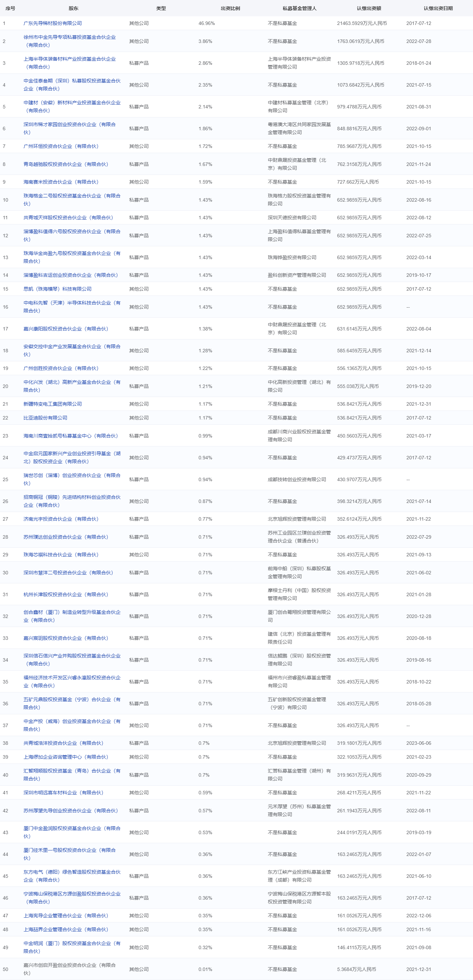This screenshot has height=980, width=473.
Task: Open 中金明润（厦门）股权投资基金 link
Action: coord(72,948)
